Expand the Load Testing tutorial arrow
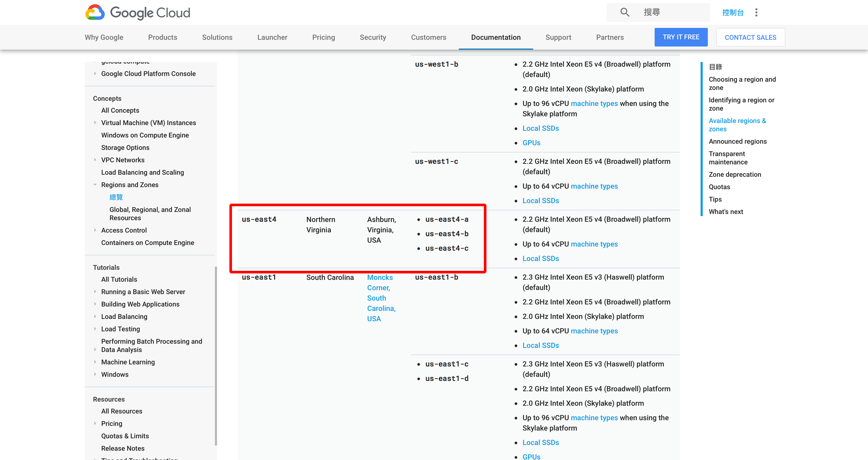The width and height of the screenshot is (868, 460). [95, 329]
